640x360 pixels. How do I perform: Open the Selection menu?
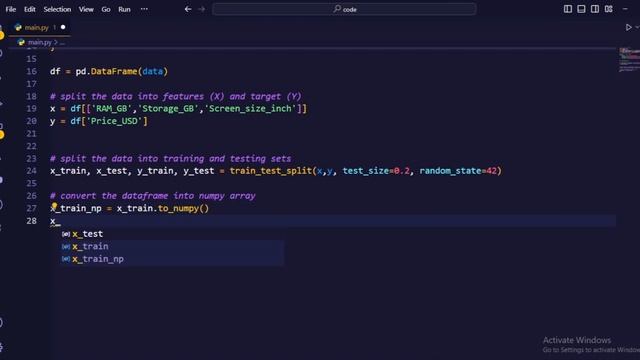point(57,9)
